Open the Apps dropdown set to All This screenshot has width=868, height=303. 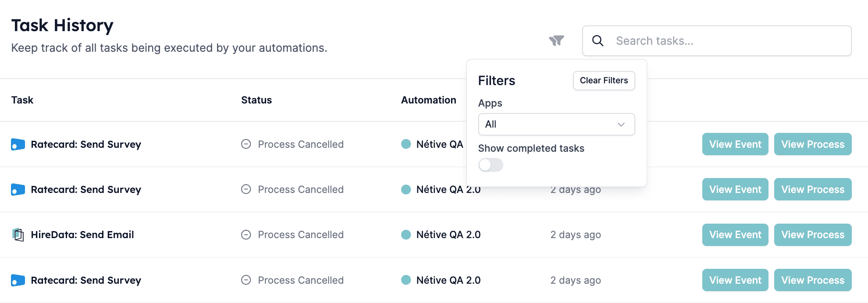[556, 125]
